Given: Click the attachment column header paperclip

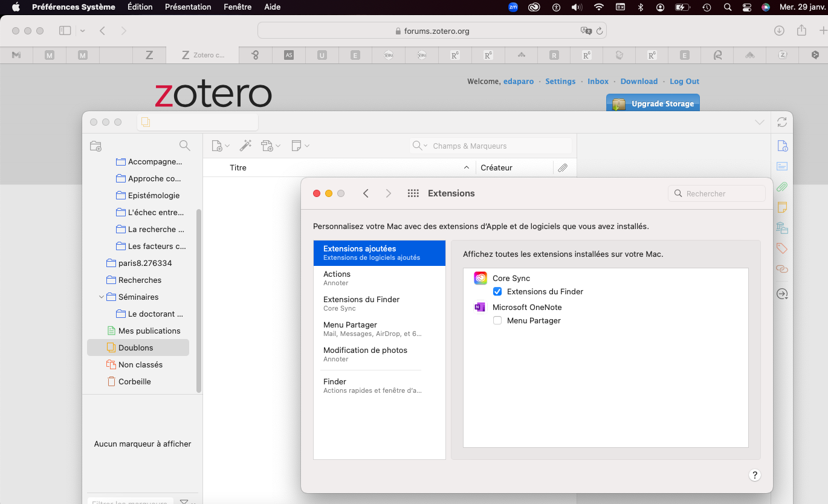Looking at the screenshot, I should click(x=563, y=168).
